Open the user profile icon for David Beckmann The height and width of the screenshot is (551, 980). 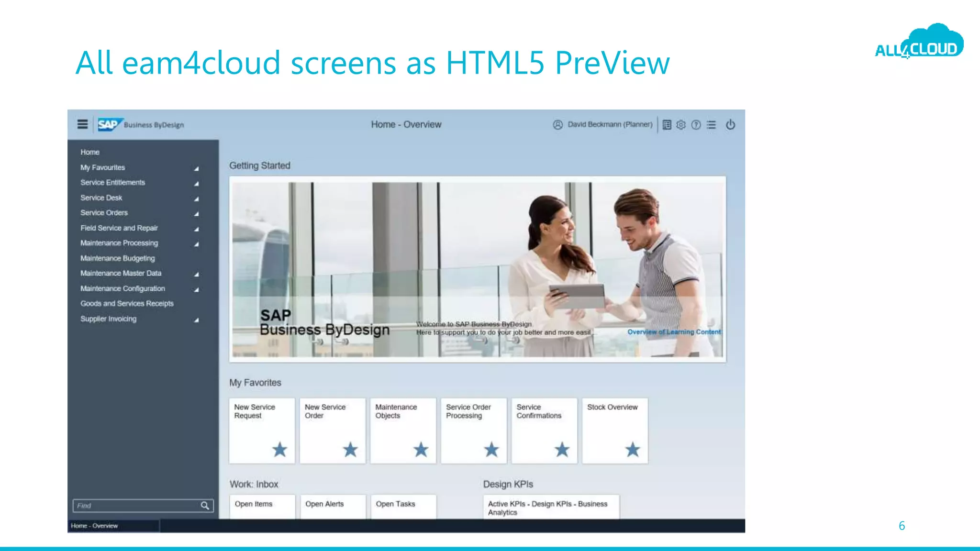coord(557,124)
